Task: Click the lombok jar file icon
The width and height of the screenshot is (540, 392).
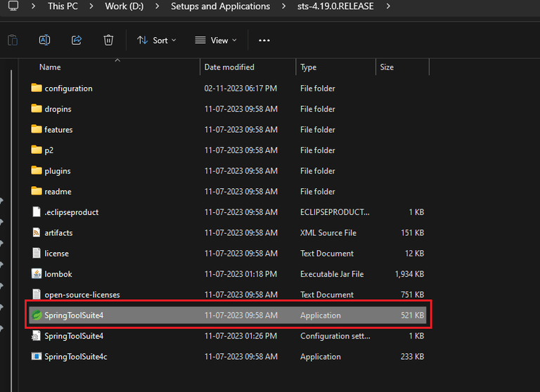Action: [37, 273]
